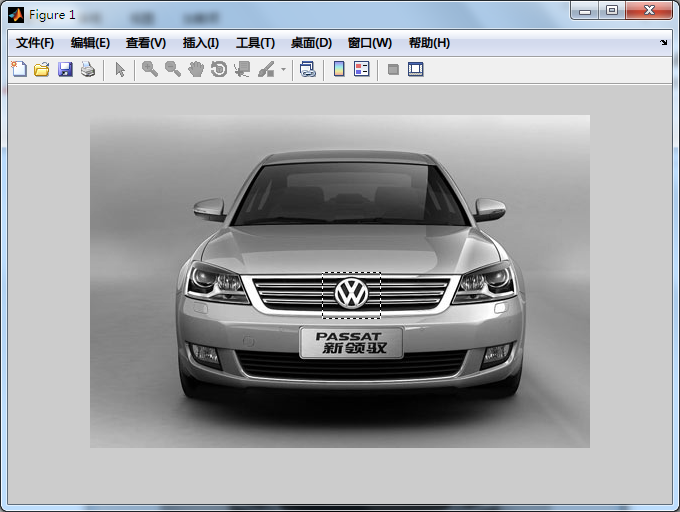Open the 文件(F) menu

(35, 43)
